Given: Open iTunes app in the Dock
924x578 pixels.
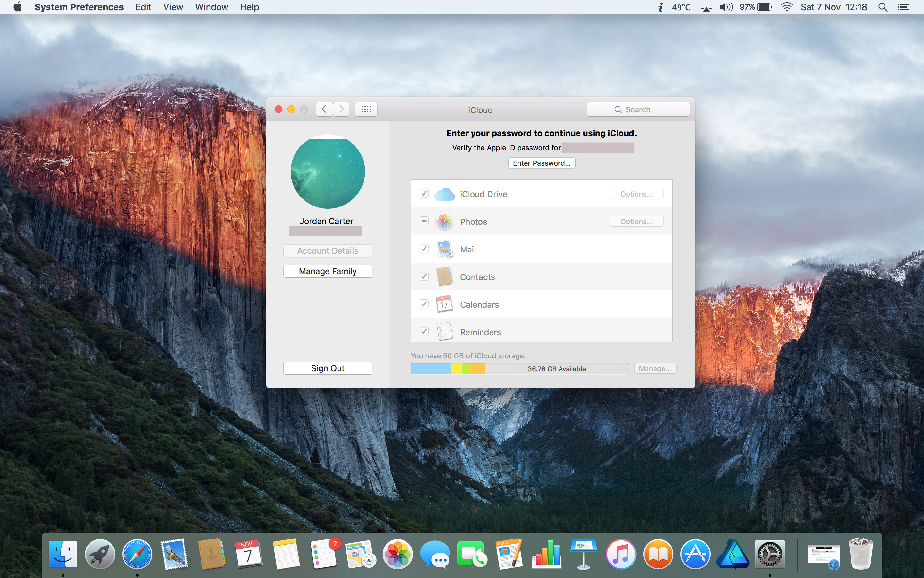Looking at the screenshot, I should [621, 554].
